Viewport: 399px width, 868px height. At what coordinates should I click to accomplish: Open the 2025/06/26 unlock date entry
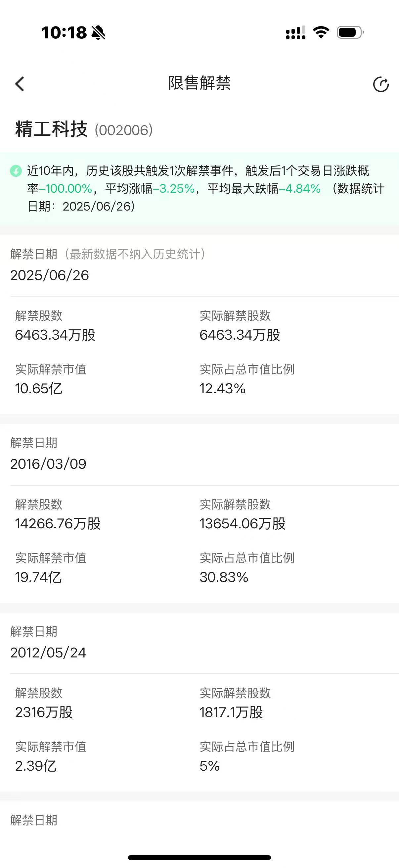click(50, 275)
